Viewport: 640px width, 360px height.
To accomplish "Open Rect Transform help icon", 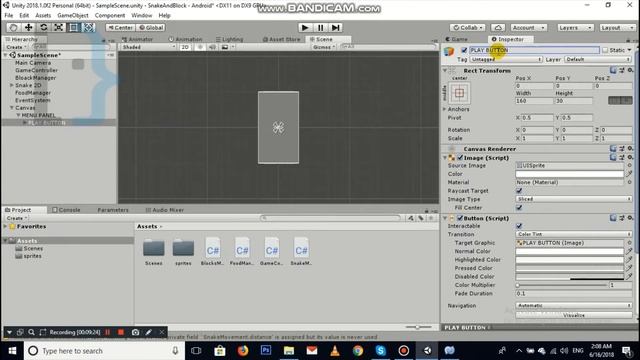I will click(613, 70).
